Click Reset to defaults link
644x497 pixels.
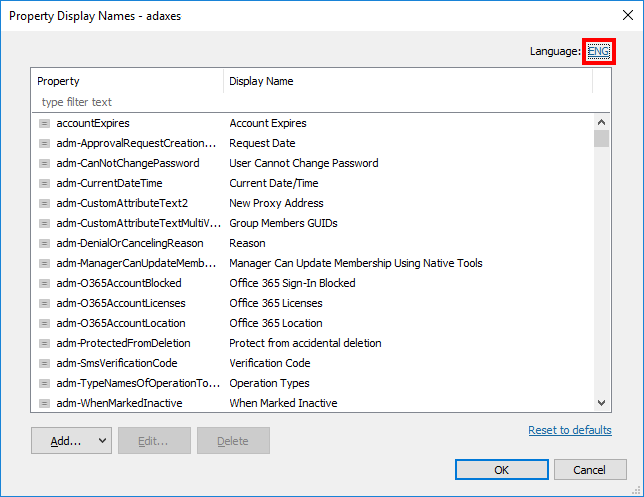(570, 430)
